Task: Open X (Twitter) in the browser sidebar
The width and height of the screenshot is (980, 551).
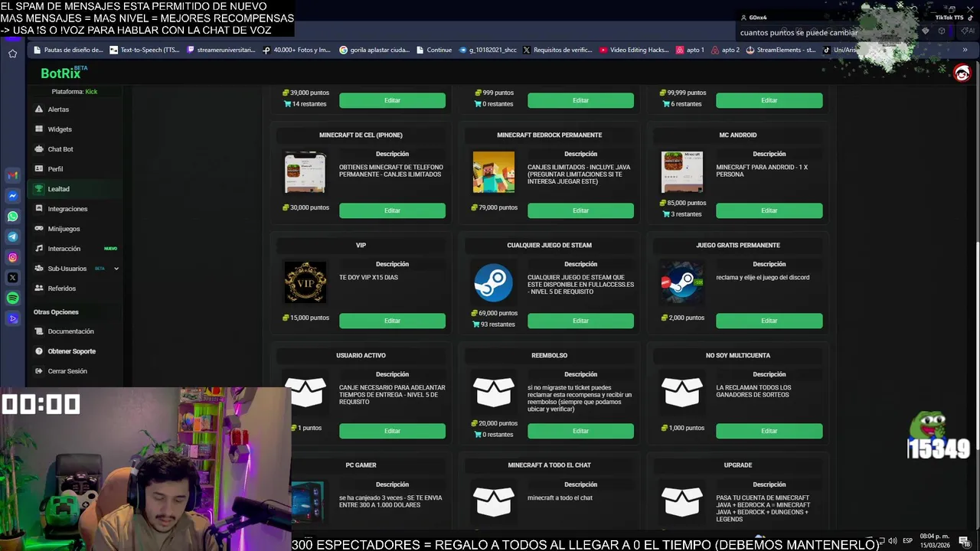Action: click(x=12, y=278)
